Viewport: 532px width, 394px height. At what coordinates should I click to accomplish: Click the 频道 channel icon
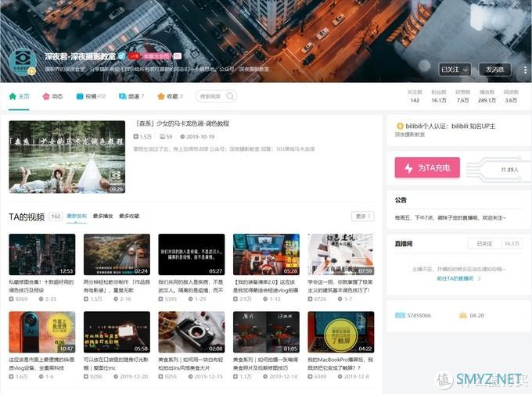click(123, 96)
